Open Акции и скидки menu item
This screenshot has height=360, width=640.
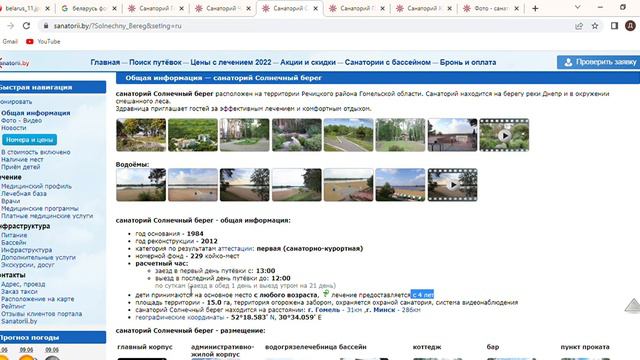308,62
